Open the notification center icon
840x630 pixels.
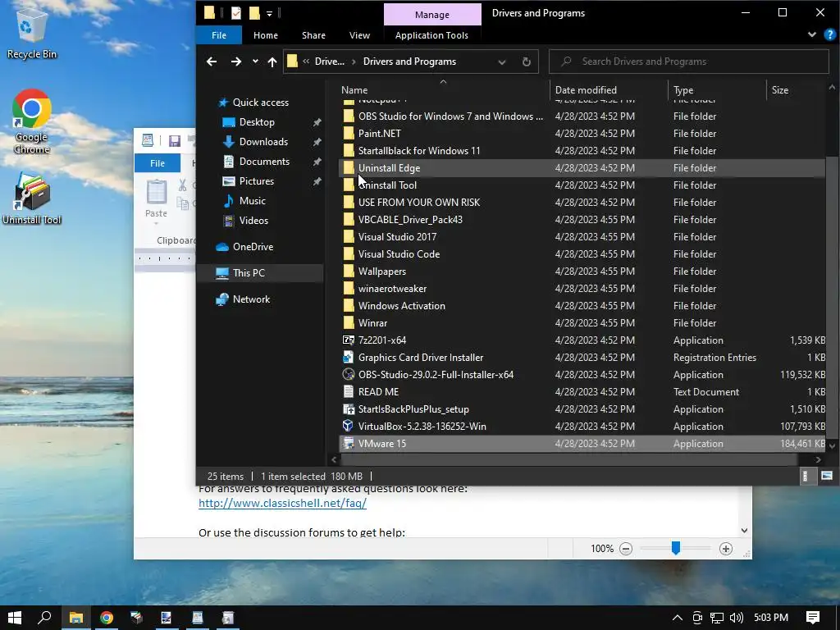[813, 618]
